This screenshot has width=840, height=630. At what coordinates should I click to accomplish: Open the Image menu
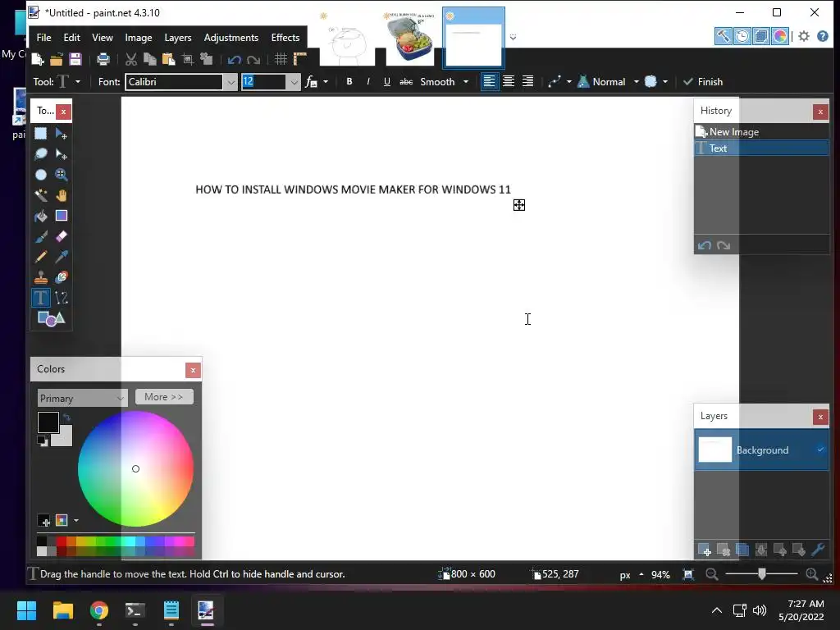138,38
